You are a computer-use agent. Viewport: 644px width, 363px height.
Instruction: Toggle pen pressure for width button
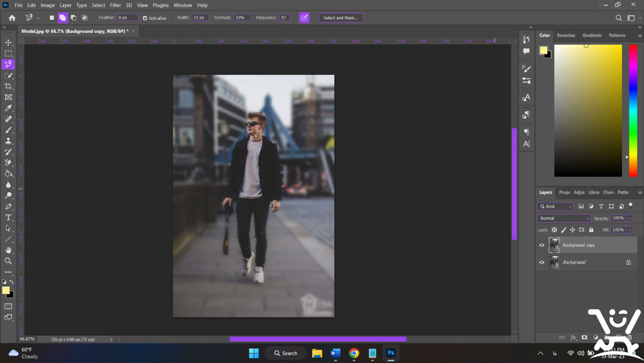(305, 17)
